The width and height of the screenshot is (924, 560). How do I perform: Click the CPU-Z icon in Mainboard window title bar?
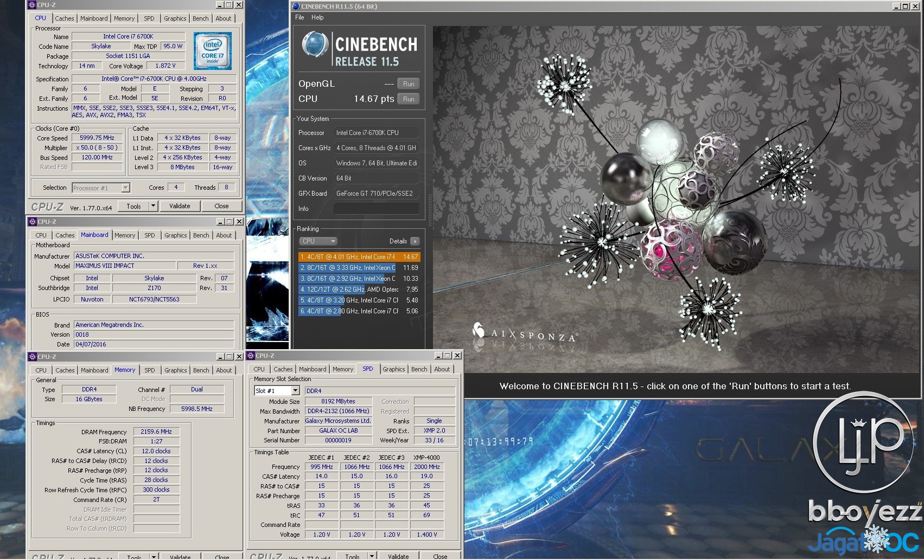click(32, 222)
